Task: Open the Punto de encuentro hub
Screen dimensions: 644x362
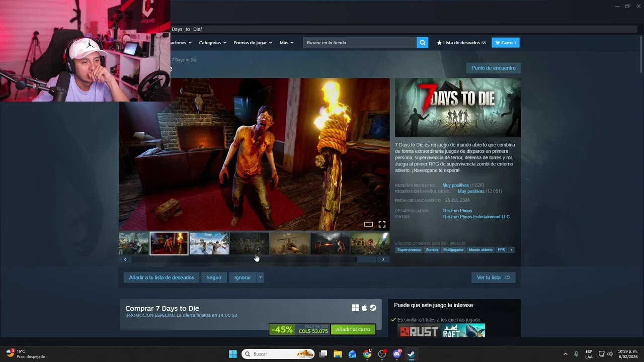Action: [x=493, y=68]
